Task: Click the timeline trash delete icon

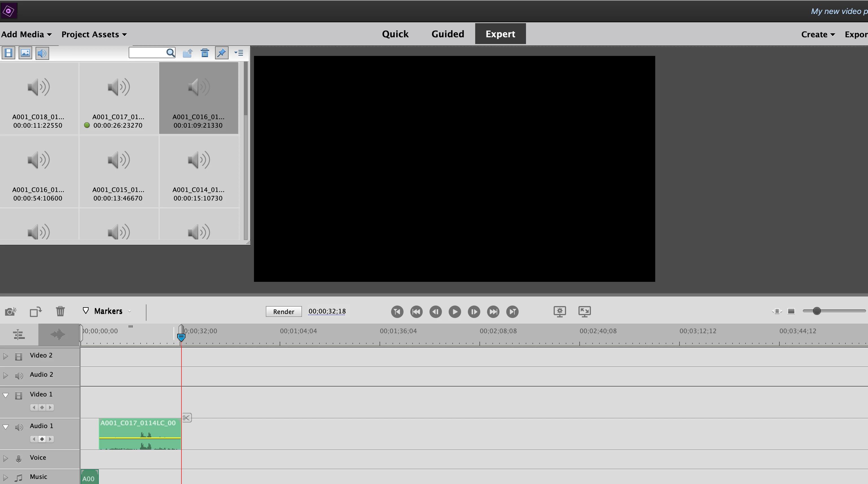Action: click(x=60, y=311)
